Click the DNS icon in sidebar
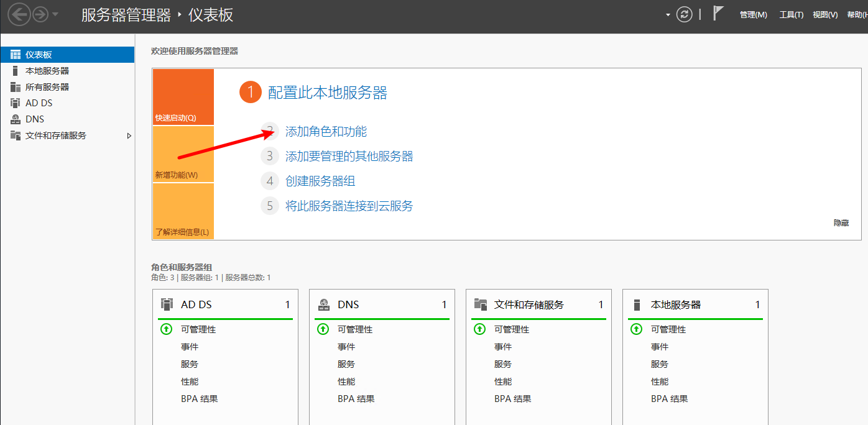 pos(16,119)
